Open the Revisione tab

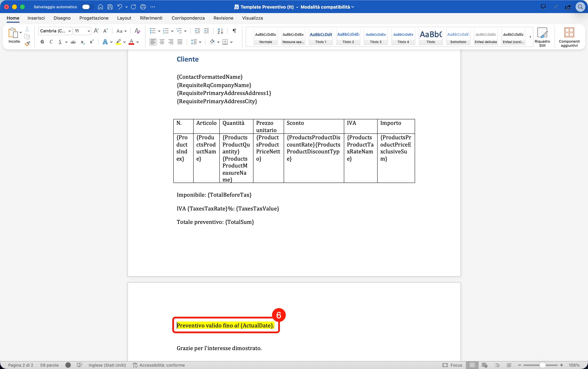coord(223,18)
